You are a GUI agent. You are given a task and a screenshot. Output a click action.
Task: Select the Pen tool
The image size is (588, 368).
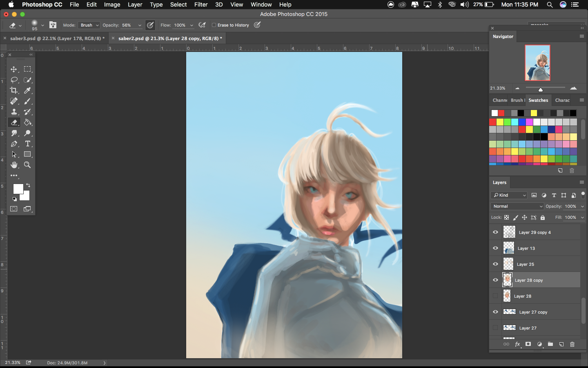click(14, 144)
